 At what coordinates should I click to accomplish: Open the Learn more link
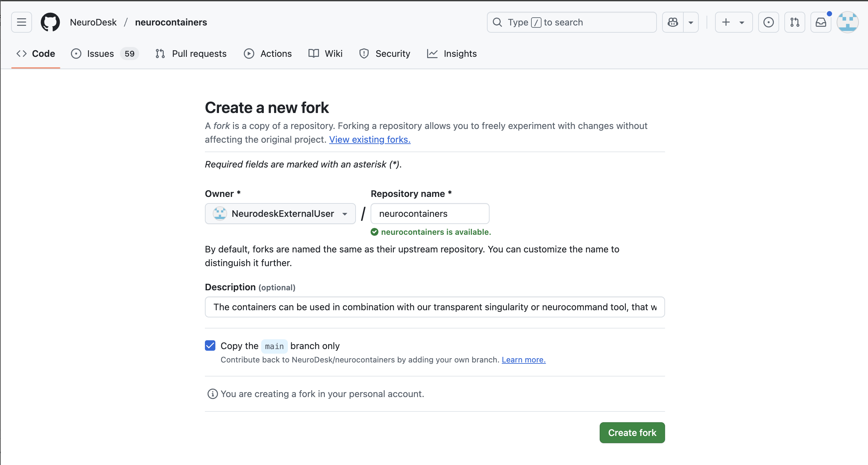(523, 360)
